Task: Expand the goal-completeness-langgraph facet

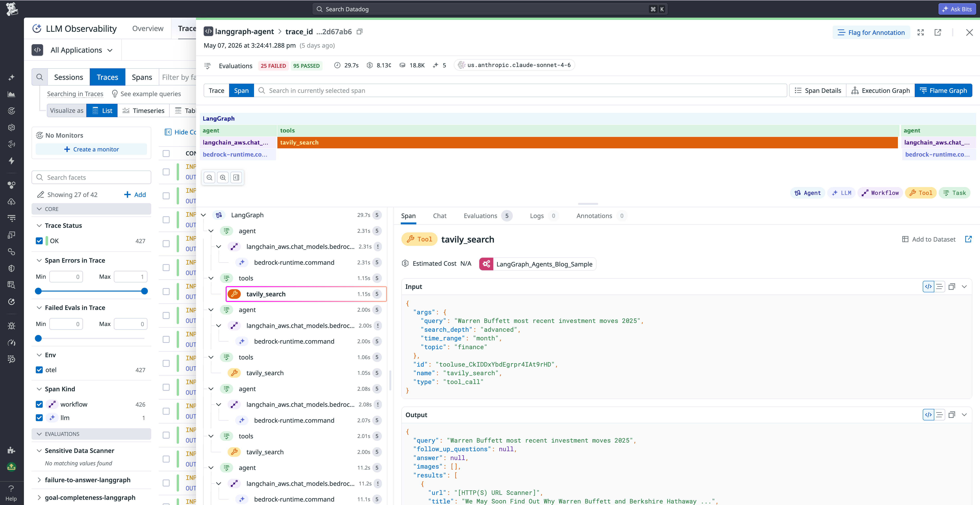Action: [x=39, y=498]
